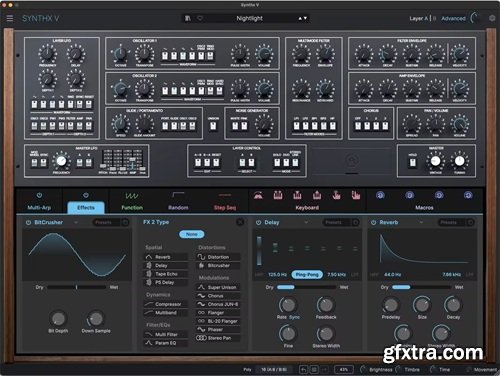The height and width of the screenshot is (376, 500).
Task: Choose Flanger effect type
Action: 218,313
